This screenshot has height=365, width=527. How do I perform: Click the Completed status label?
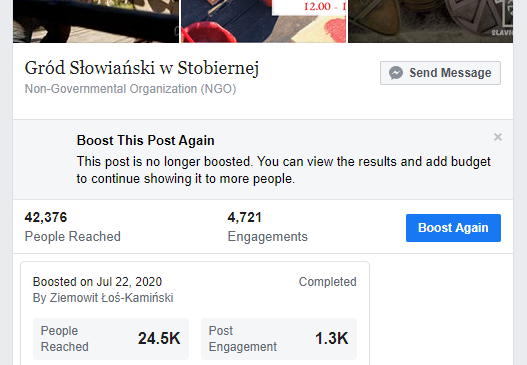(327, 282)
